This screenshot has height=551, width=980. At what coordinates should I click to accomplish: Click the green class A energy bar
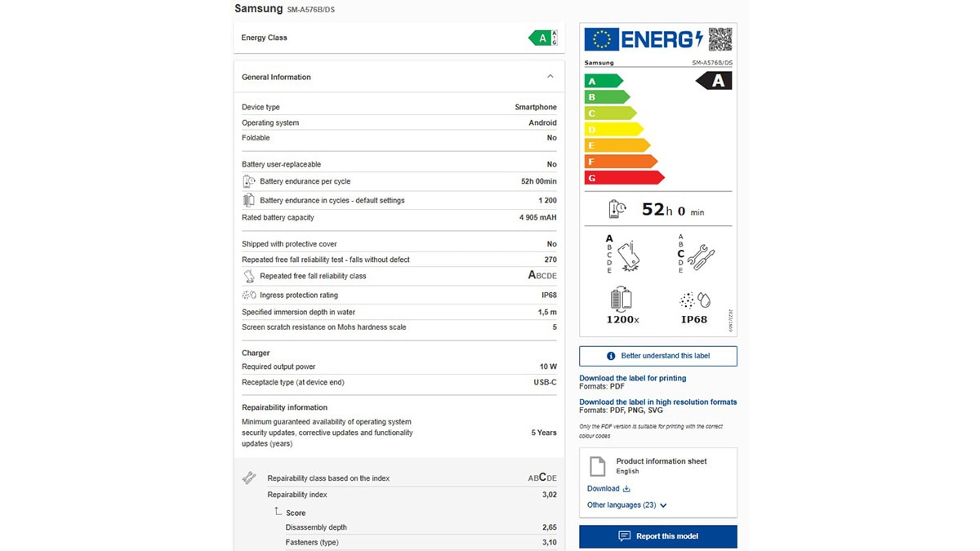point(603,81)
